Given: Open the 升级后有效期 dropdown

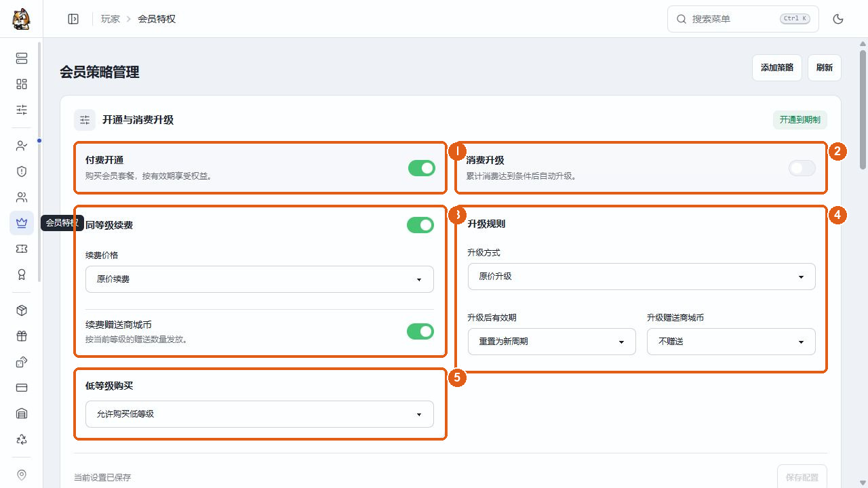Looking at the screenshot, I should click(552, 342).
